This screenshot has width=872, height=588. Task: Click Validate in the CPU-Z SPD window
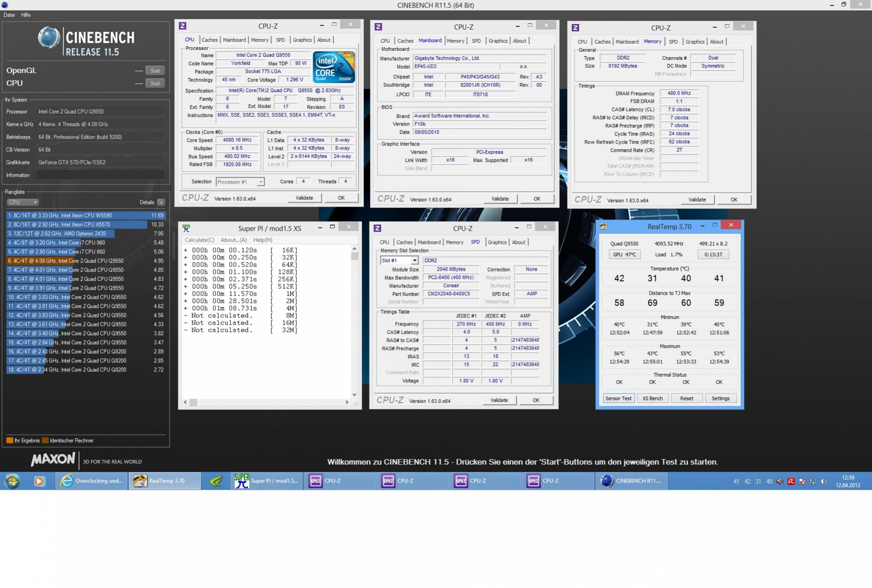499,400
